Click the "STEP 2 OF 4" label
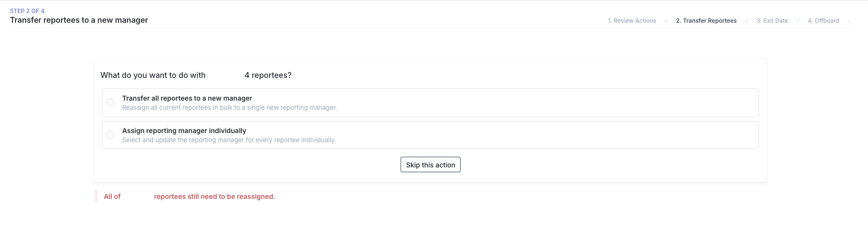This screenshot has width=868, height=239. coord(27,11)
